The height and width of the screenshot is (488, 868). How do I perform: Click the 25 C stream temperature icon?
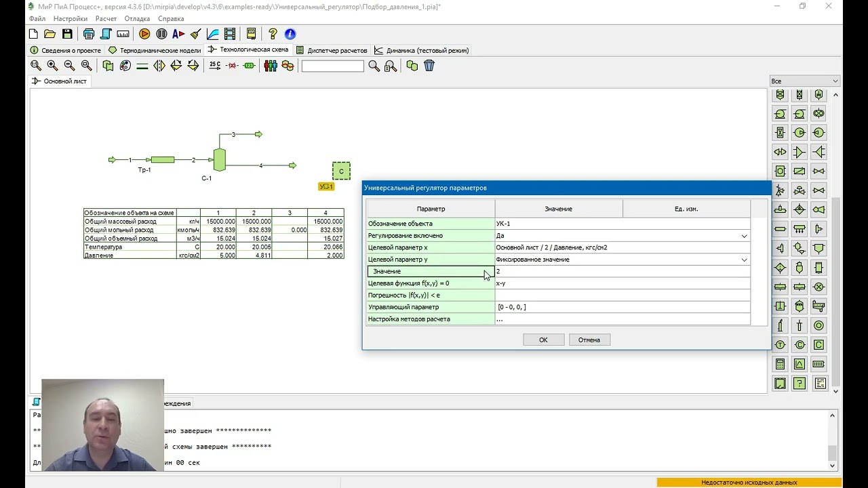(x=215, y=66)
